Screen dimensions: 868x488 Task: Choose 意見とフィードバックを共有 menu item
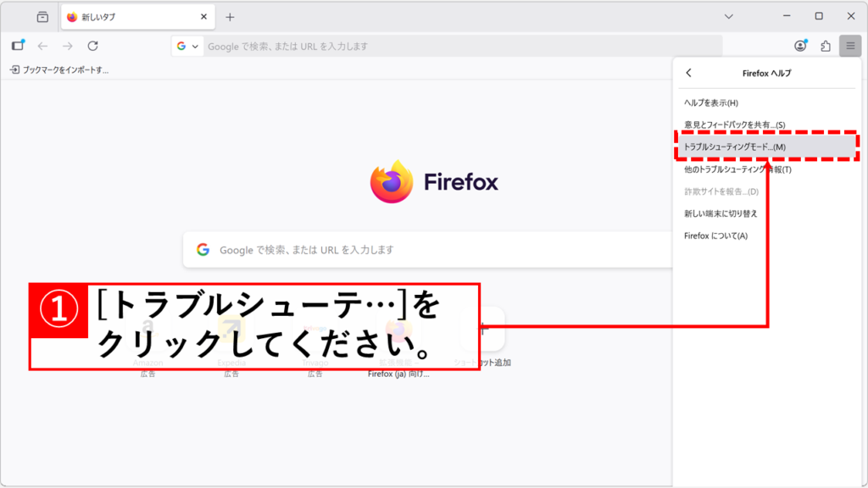[766, 125]
